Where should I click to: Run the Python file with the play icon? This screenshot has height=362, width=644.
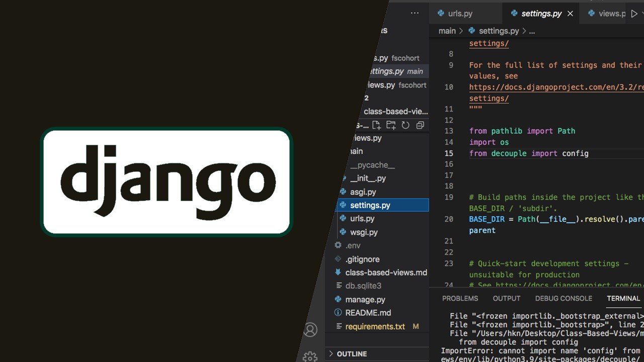coord(634,14)
